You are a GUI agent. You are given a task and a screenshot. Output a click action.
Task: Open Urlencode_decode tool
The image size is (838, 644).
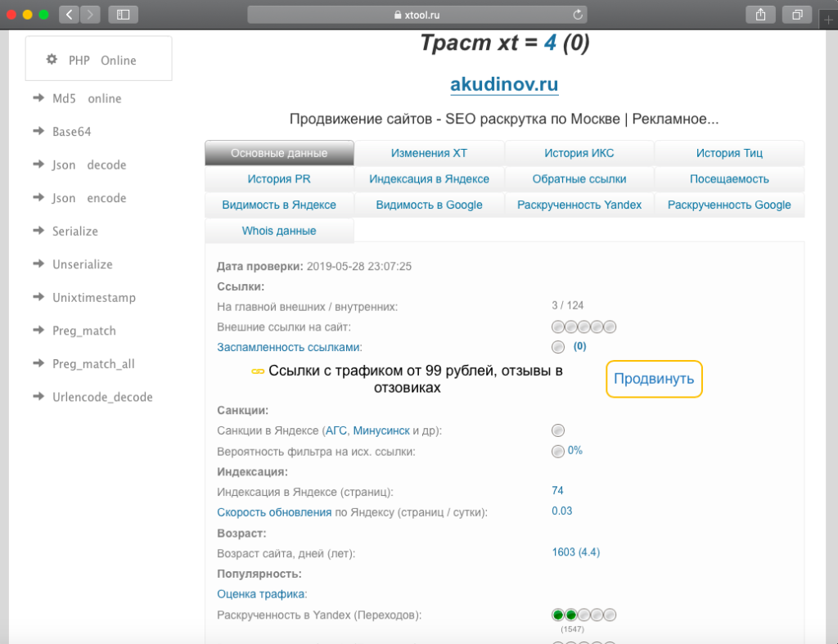(x=102, y=397)
